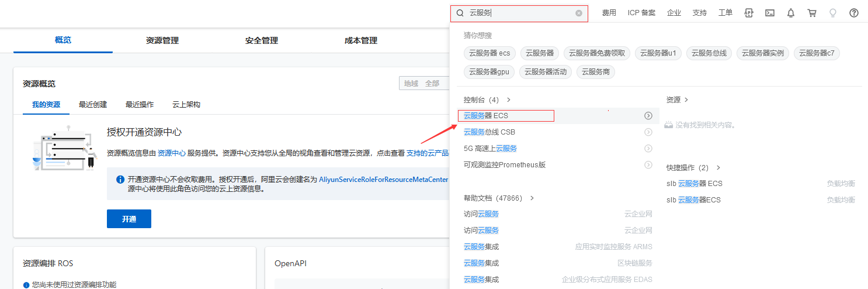Click the arrow icon beside 5G 高速上云服务
This screenshot has width=868, height=289.
click(648, 149)
